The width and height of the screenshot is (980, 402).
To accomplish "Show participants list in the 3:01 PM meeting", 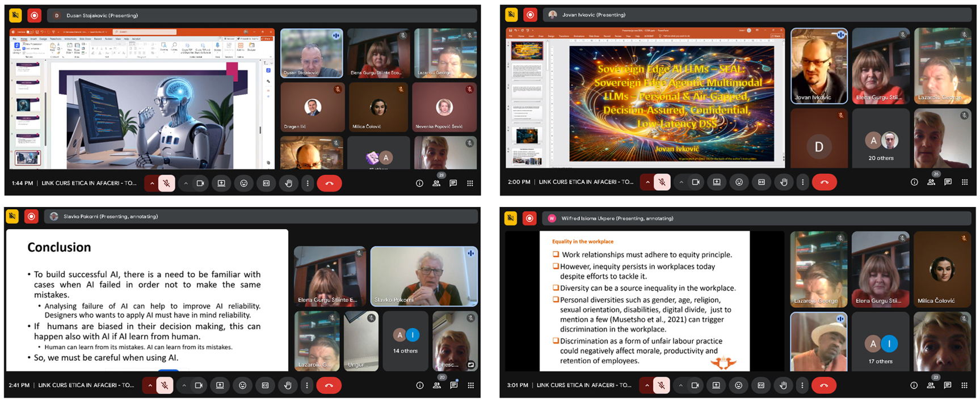I will 931,386.
